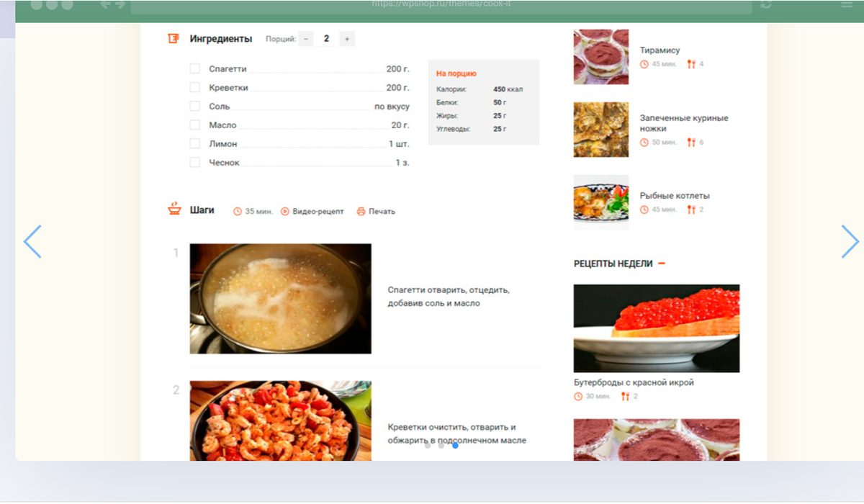The height and width of the screenshot is (504, 864).
Task: Click the previous slide arrow
Action: pos(32,242)
